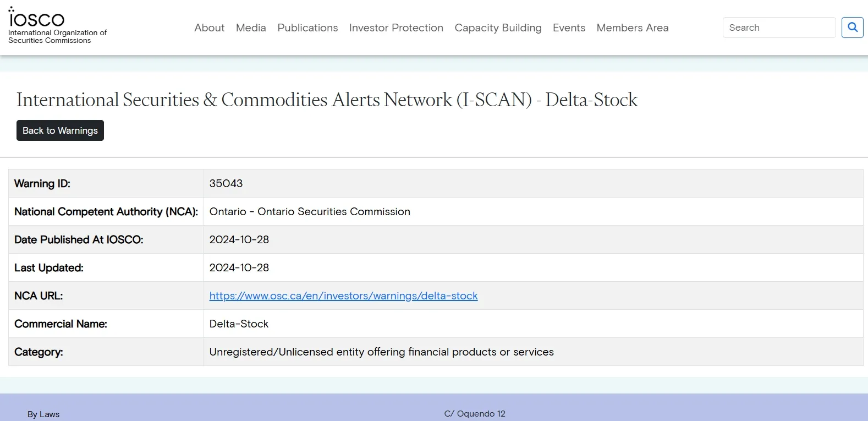868x421 pixels.
Task: Click the Warning ID value 35043
Action: (226, 183)
